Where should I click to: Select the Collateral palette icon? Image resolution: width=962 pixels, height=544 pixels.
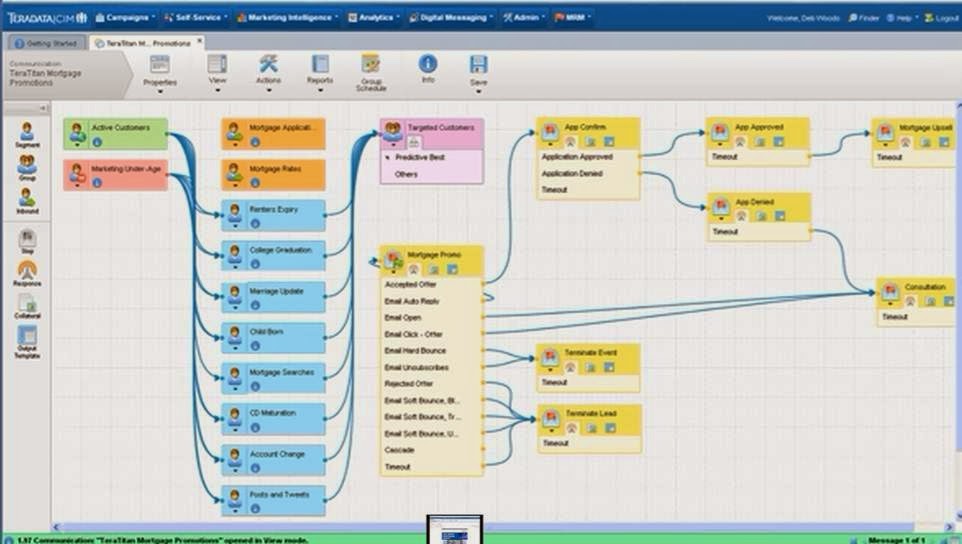click(27, 303)
